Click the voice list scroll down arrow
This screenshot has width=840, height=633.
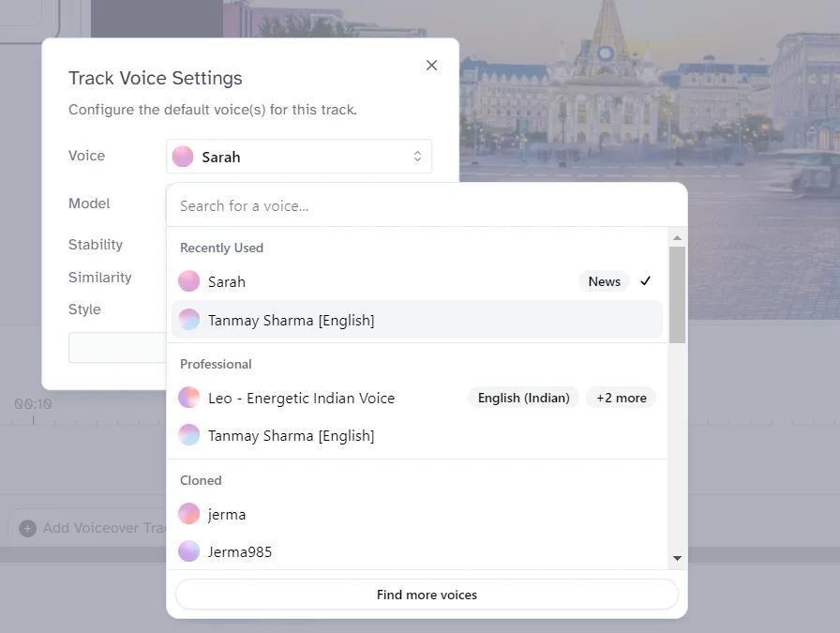(x=677, y=558)
